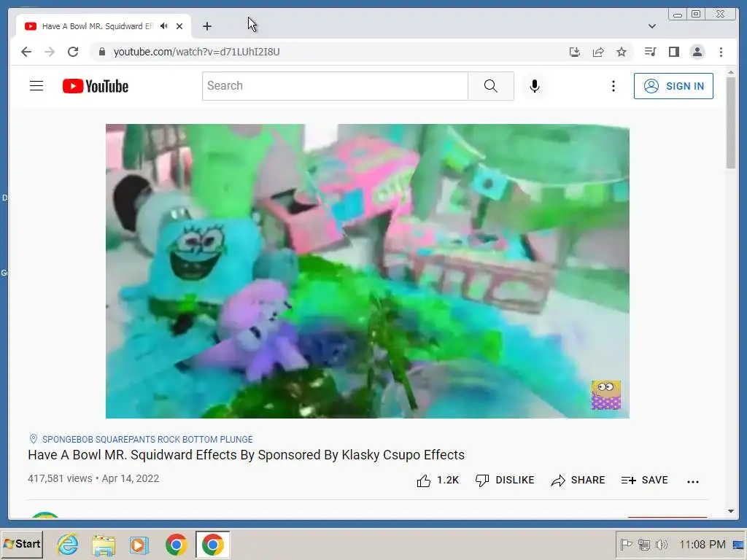Expand the tab search chevron
The width and height of the screenshot is (747, 560).
coord(652,26)
